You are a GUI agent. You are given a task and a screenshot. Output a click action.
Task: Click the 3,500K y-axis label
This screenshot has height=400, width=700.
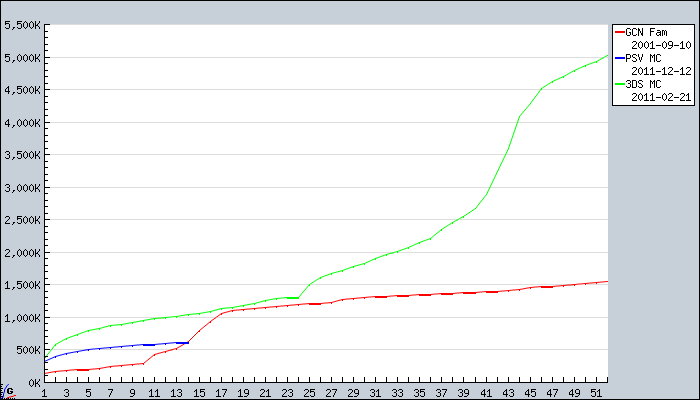click(x=22, y=155)
